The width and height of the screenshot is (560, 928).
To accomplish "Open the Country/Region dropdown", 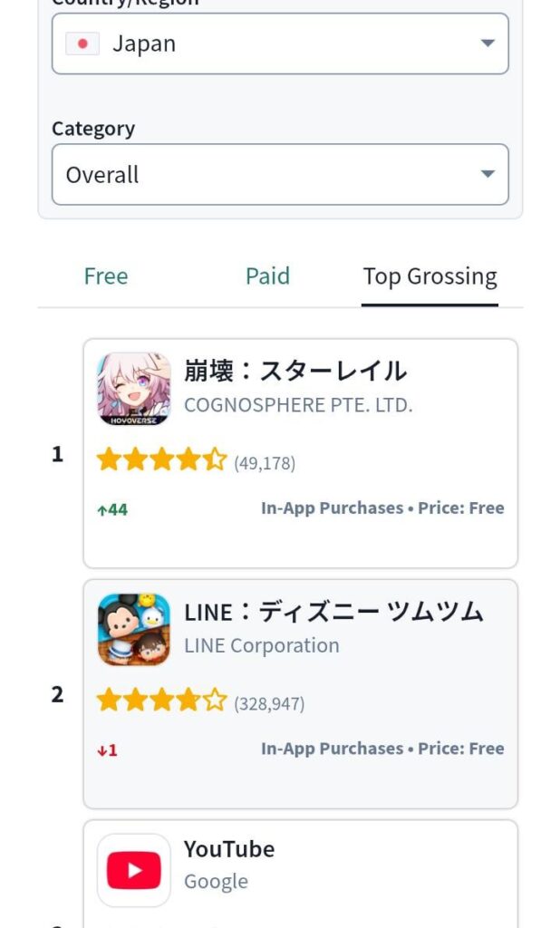I will 280,43.
